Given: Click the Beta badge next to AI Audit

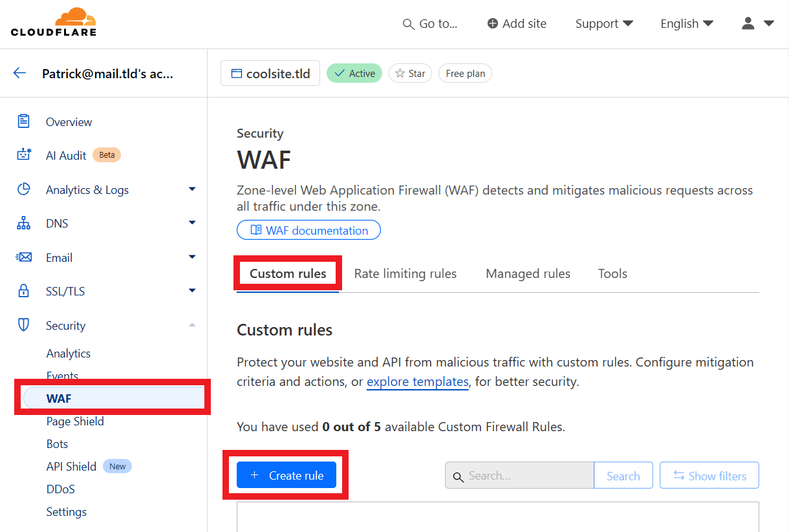Looking at the screenshot, I should (107, 154).
